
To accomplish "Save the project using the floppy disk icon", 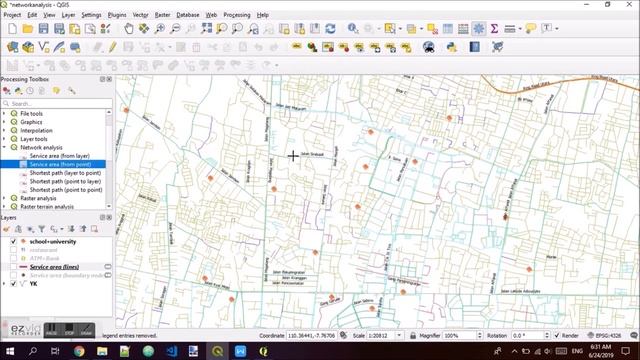I will (43, 29).
